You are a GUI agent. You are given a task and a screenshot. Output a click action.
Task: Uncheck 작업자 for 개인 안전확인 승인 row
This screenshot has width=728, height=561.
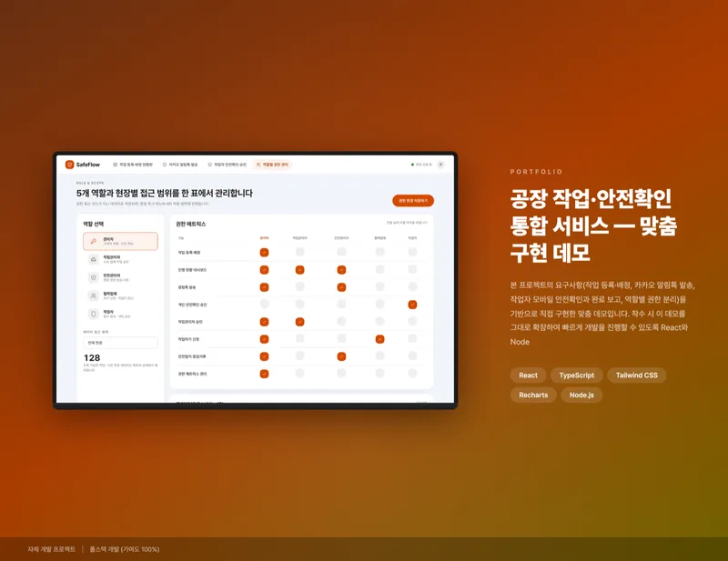point(412,305)
